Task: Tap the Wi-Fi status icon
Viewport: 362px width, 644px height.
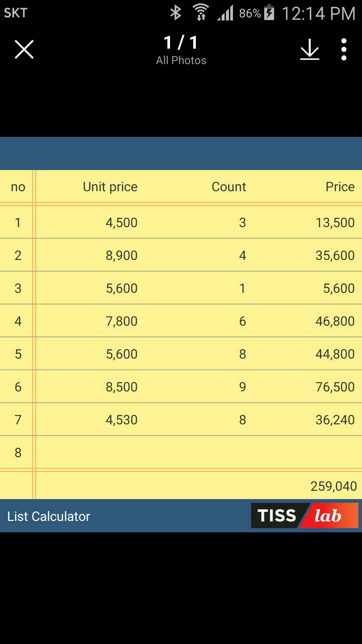Action: tap(201, 13)
